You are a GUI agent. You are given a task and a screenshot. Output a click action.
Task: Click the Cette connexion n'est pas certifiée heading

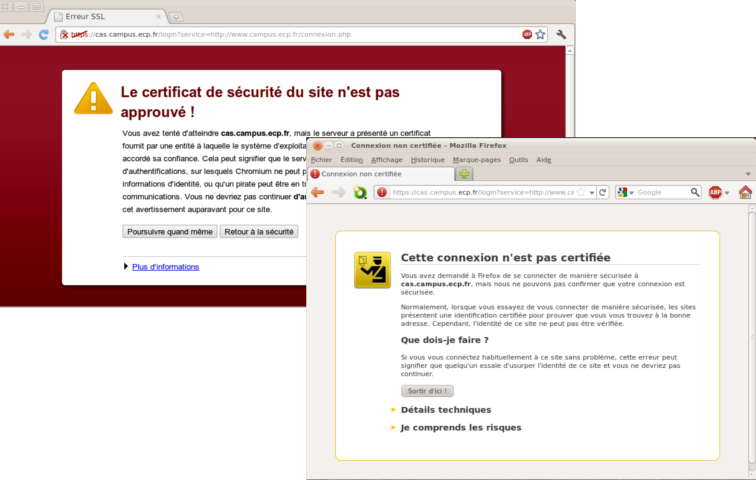[506, 257]
